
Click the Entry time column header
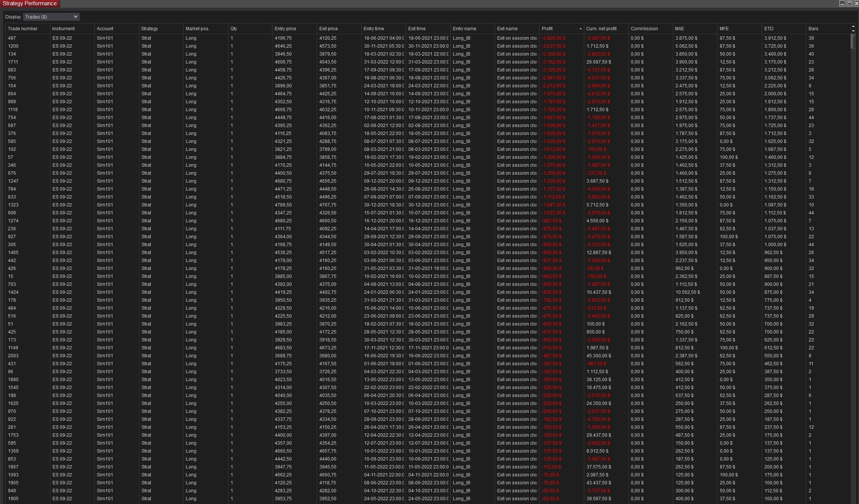point(374,29)
